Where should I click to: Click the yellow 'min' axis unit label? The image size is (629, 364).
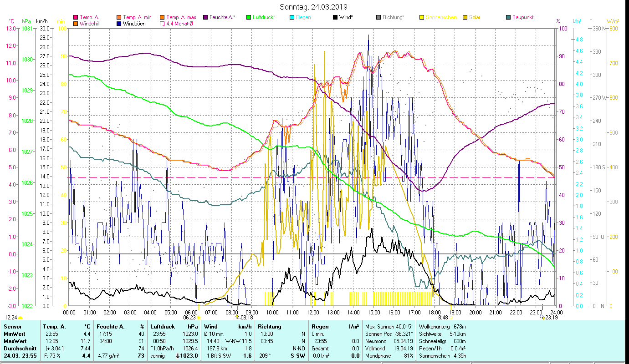click(61, 21)
